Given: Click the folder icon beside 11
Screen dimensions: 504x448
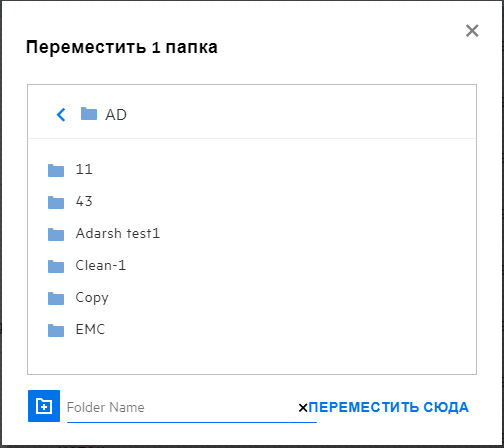Looking at the screenshot, I should pos(56,170).
